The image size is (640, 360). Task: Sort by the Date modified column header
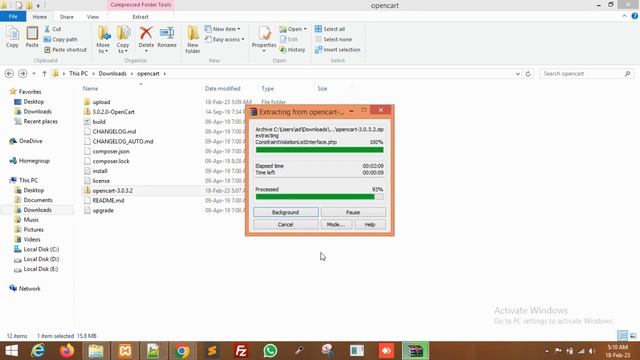point(222,89)
